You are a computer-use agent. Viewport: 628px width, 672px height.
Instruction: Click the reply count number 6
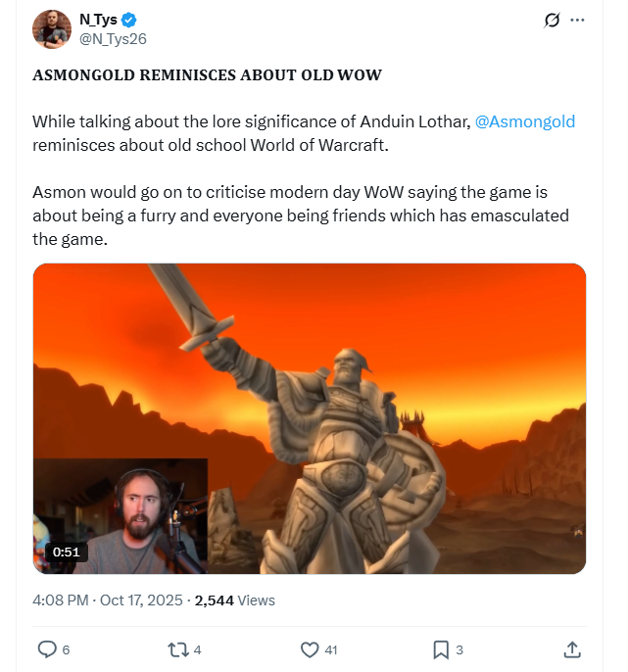(x=66, y=650)
